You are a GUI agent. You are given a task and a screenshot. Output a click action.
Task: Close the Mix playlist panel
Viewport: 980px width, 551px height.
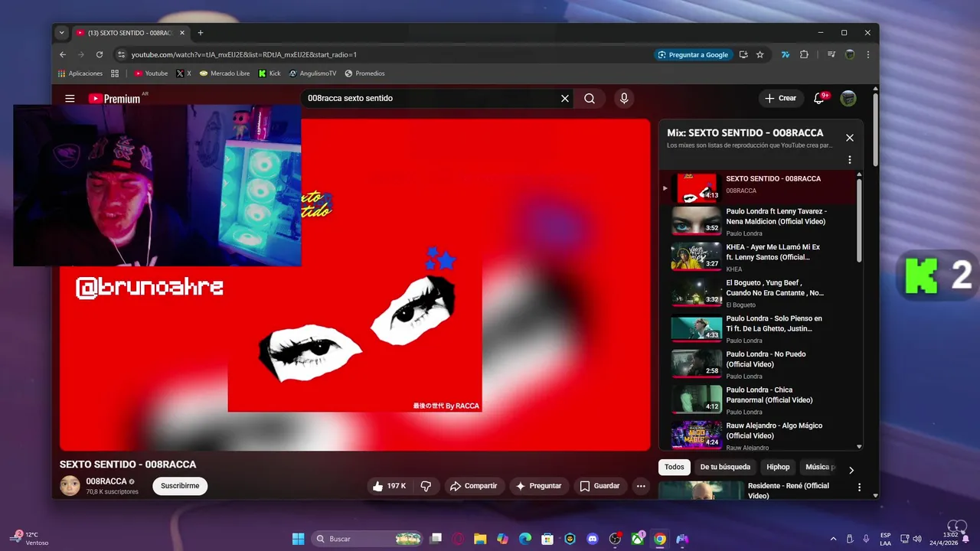pos(849,138)
